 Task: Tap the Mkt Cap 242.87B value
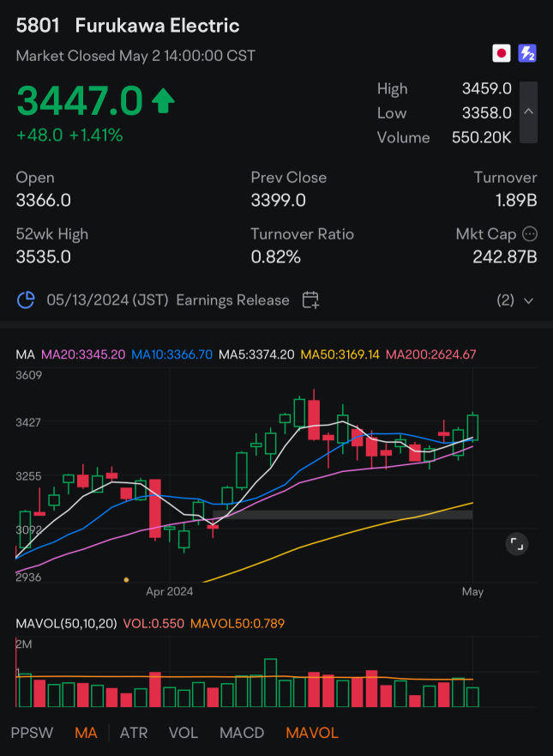point(505,257)
